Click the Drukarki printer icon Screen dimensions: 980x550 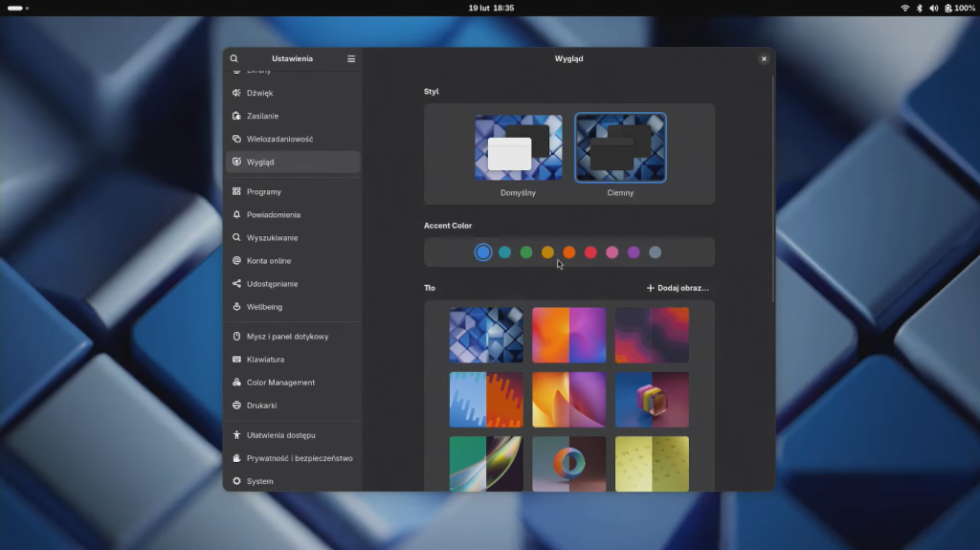tap(236, 406)
